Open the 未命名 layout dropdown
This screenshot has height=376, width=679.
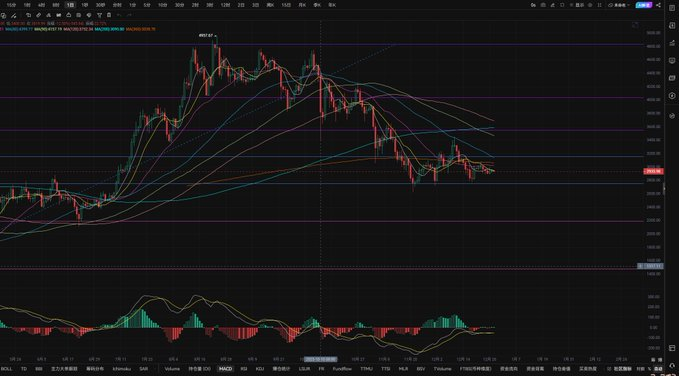click(618, 5)
